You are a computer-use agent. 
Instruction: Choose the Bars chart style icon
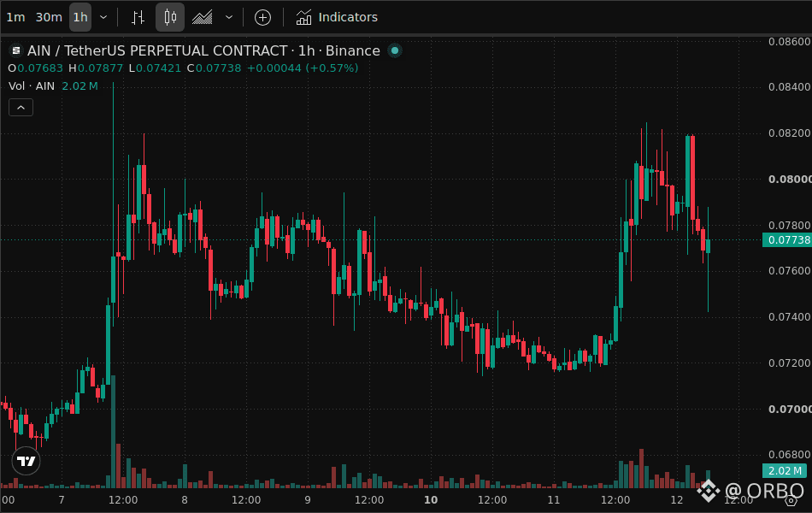(138, 17)
